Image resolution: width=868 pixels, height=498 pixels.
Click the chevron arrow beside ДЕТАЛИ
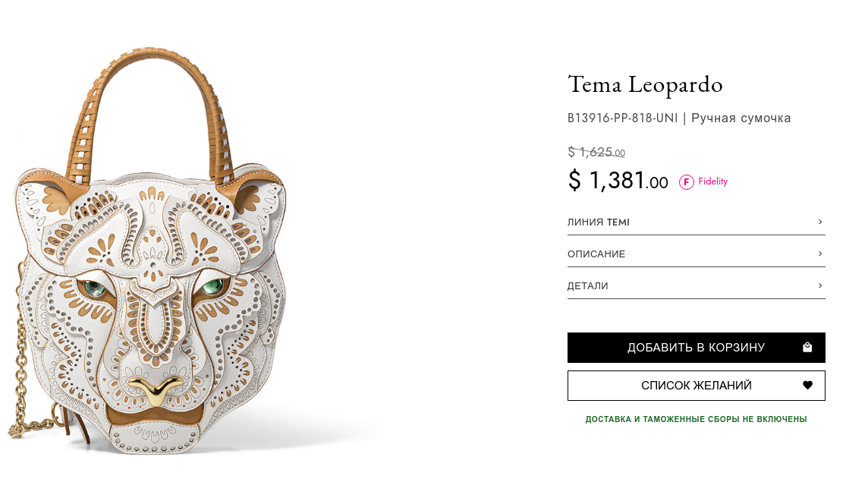click(820, 285)
